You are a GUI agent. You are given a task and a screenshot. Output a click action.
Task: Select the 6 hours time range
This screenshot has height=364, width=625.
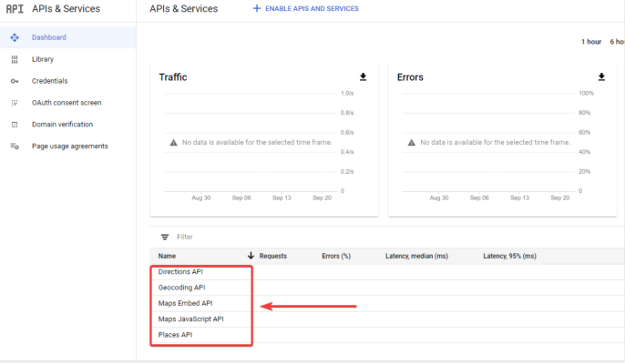click(x=617, y=42)
